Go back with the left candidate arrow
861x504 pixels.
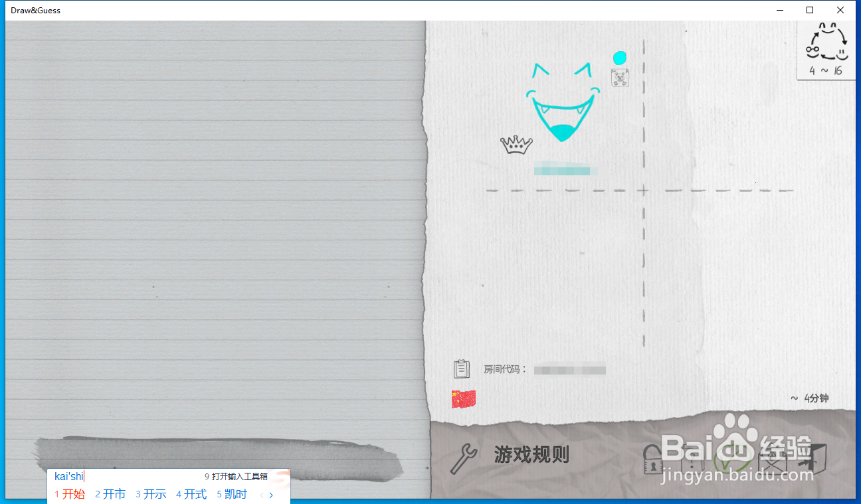(x=260, y=495)
